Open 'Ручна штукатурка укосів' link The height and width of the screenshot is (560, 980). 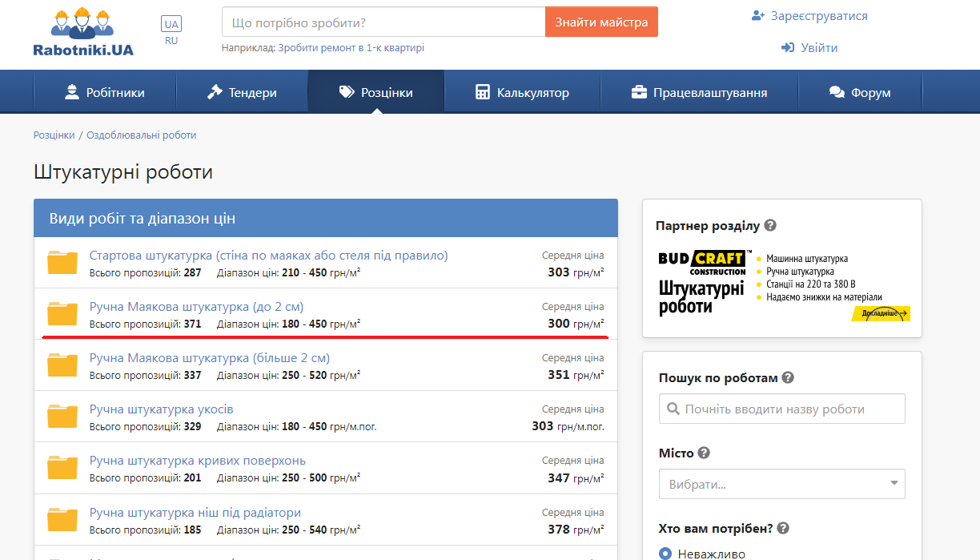(162, 409)
